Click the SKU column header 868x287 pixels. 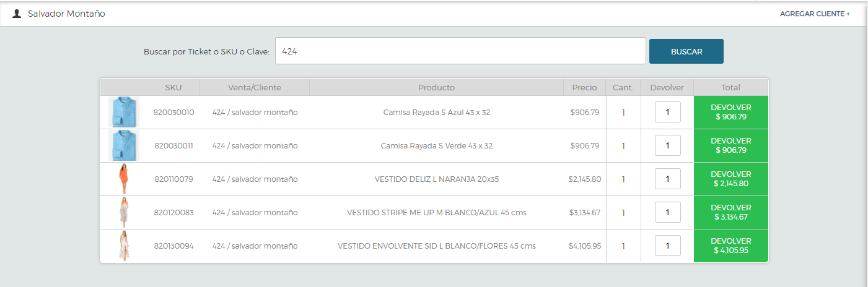173,87
